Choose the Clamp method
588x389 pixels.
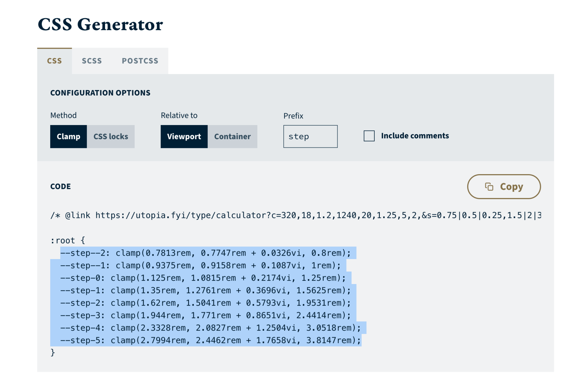pos(68,137)
